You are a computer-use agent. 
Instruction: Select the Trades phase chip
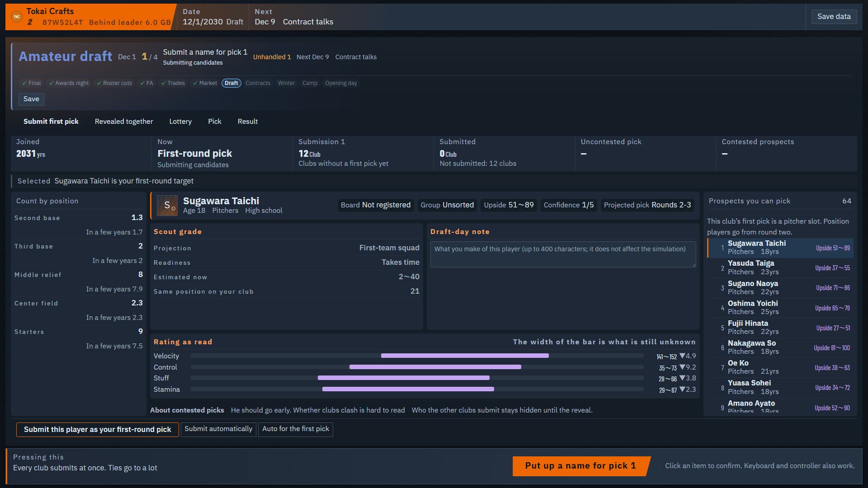(x=173, y=83)
